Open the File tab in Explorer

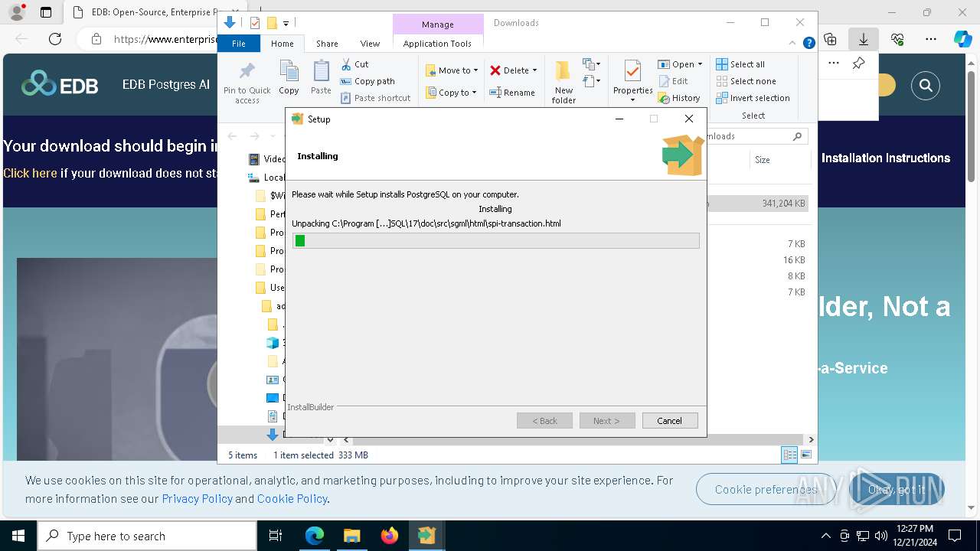pyautogui.click(x=239, y=44)
